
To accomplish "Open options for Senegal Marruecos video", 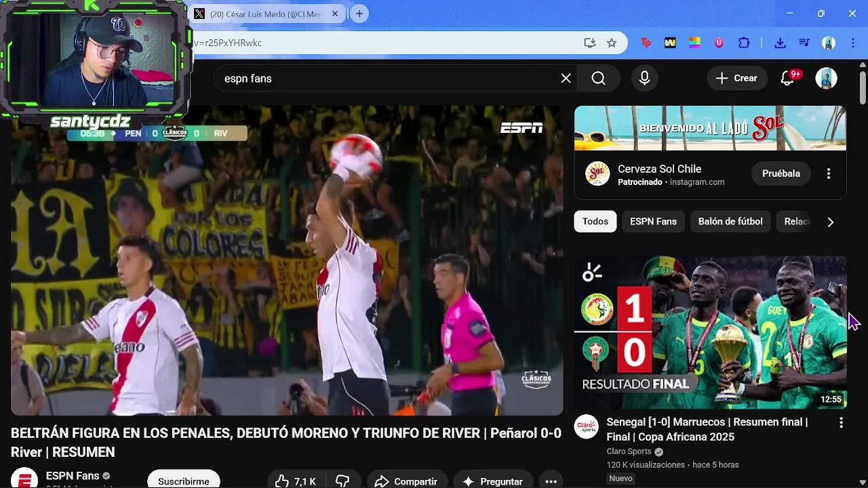I will (x=841, y=422).
